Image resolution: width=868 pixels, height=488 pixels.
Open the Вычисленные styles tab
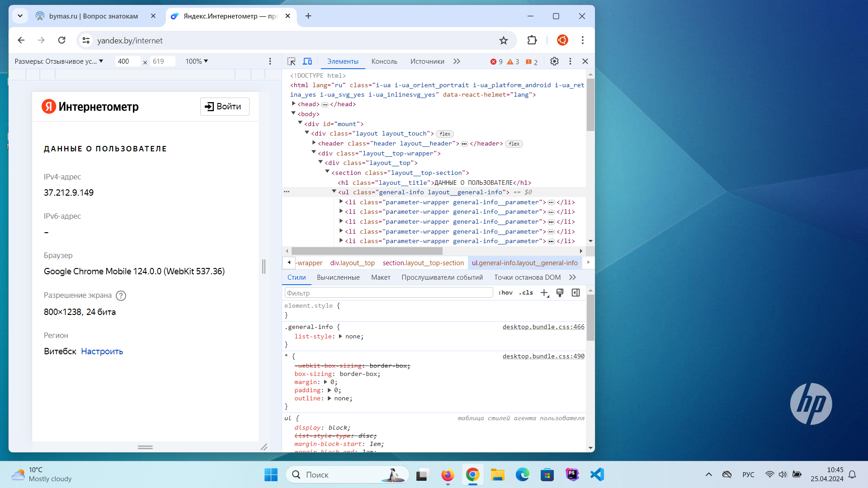coord(338,277)
